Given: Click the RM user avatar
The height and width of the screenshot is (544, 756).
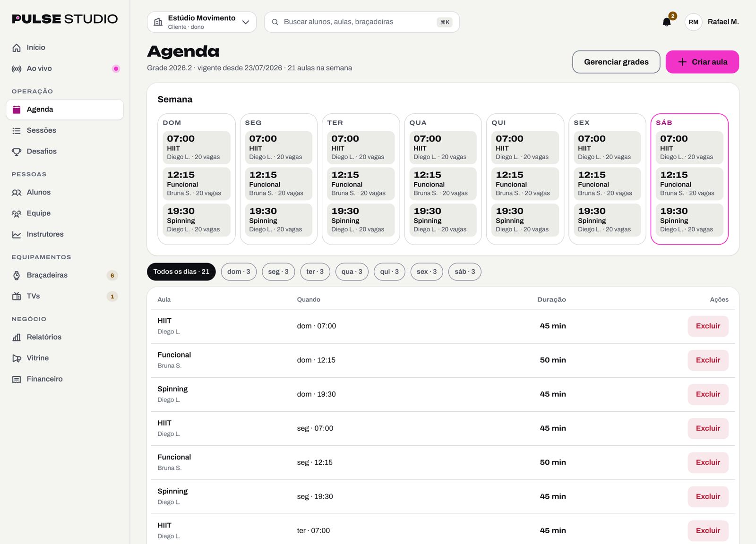Looking at the screenshot, I should (693, 22).
